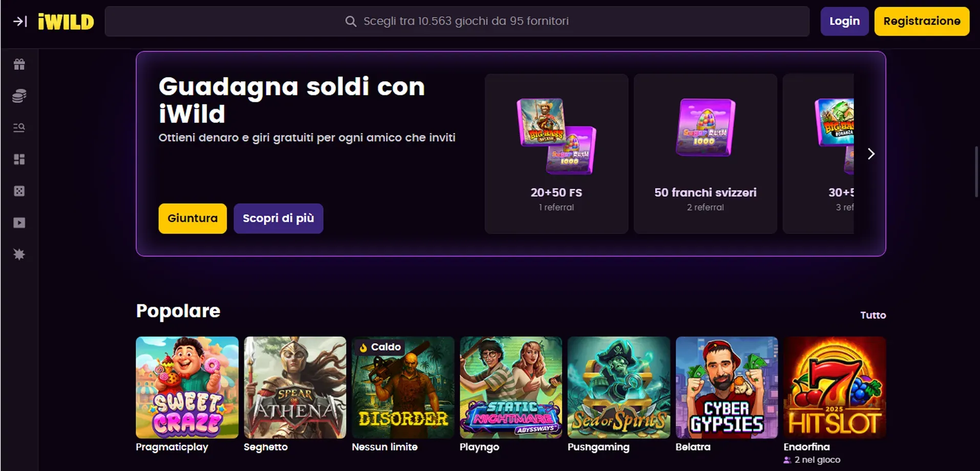980x471 pixels.
Task: Expand the sidebar with the arrow icon
Action: pyautogui.click(x=20, y=22)
